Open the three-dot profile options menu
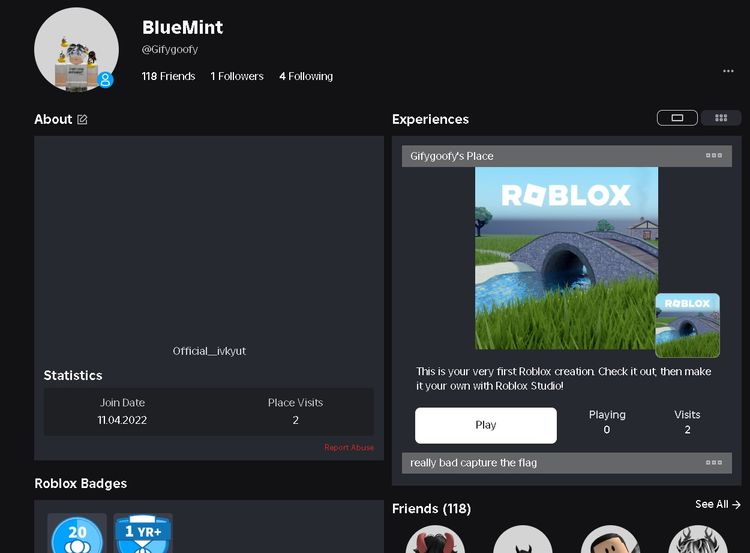 pos(728,71)
